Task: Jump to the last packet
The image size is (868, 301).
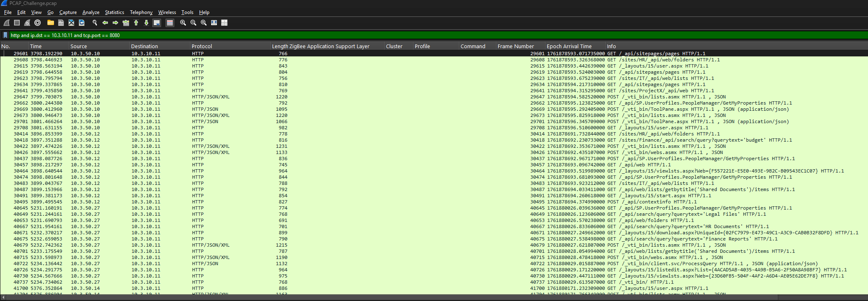Action: point(146,23)
